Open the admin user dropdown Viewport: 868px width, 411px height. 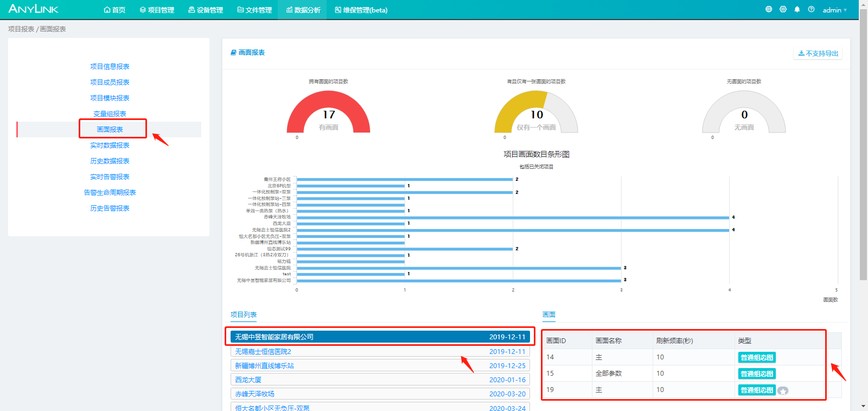tap(834, 10)
